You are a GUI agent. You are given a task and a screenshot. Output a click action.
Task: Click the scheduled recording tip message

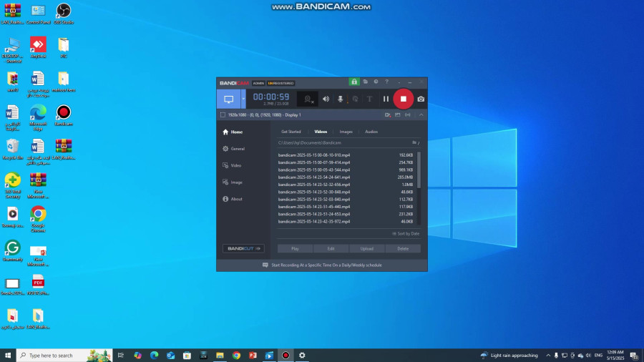pos(323,265)
